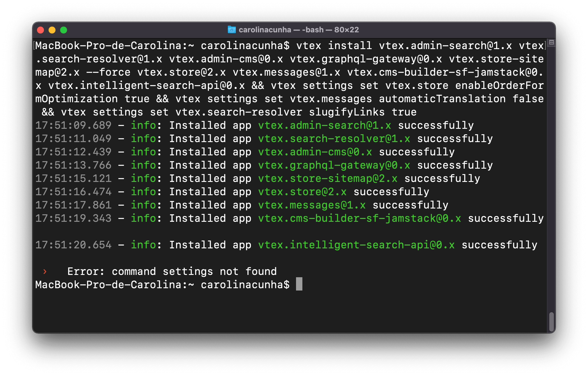Click the cursor block at the prompt
Viewport: 588px width, 376px height.
(299, 284)
